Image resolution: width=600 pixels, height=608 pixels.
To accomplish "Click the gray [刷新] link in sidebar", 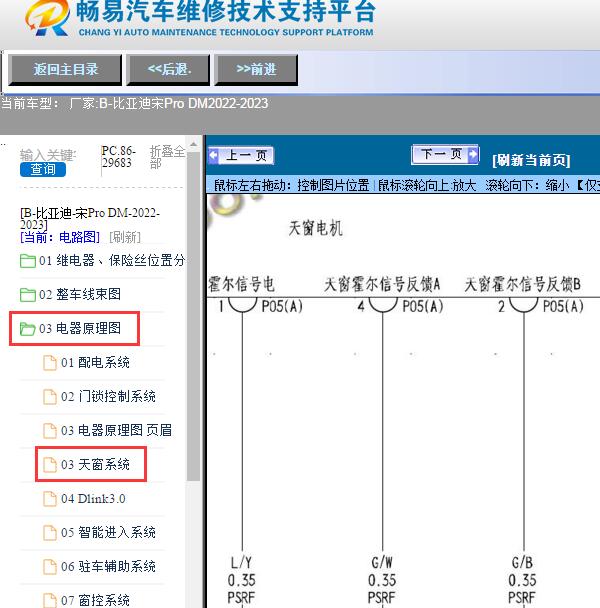I will 125,237.
